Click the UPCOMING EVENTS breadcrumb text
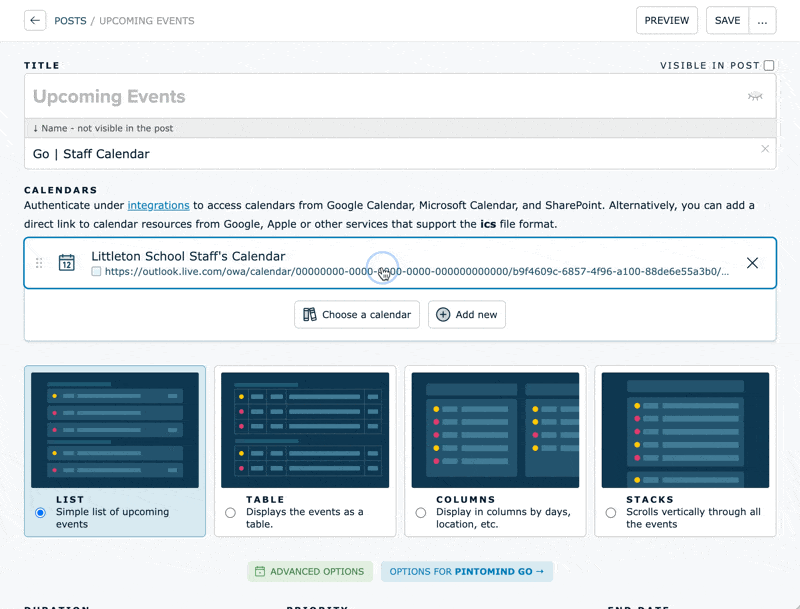This screenshot has width=800, height=609. coord(146,21)
